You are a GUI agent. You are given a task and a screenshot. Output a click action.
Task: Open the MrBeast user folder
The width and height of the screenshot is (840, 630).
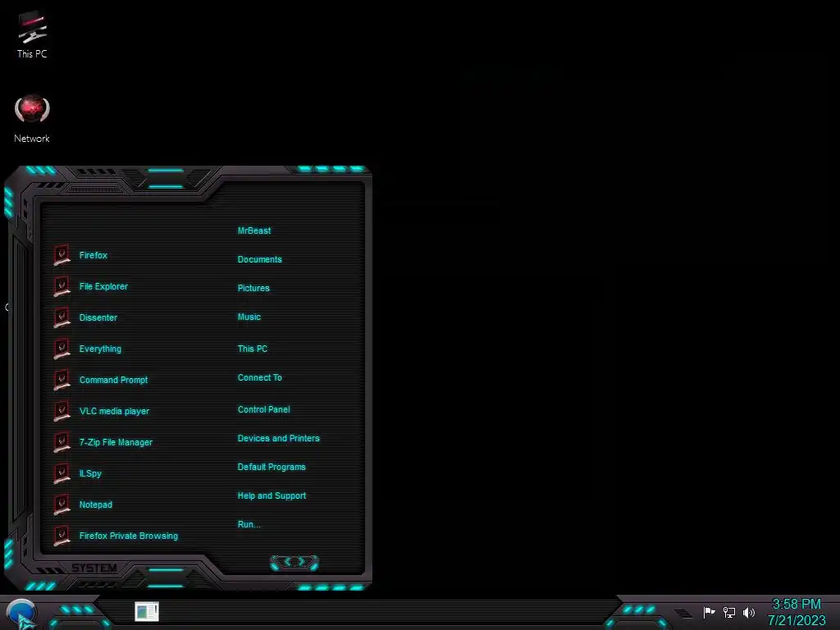pos(254,231)
